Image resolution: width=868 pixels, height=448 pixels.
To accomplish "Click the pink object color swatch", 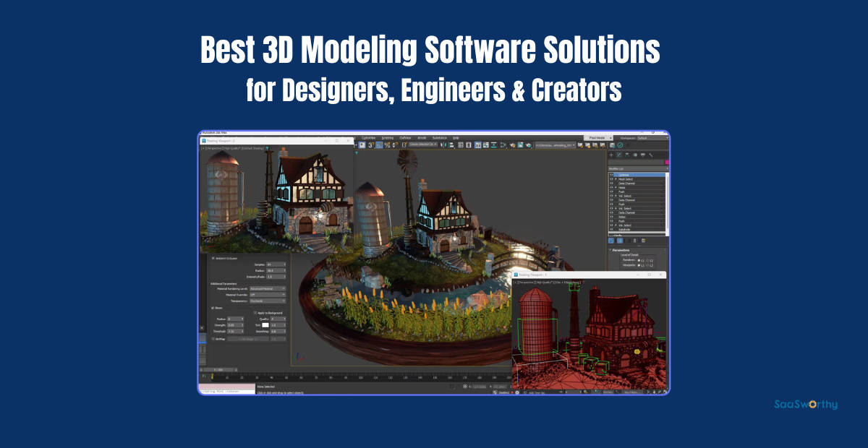I will pos(667,162).
